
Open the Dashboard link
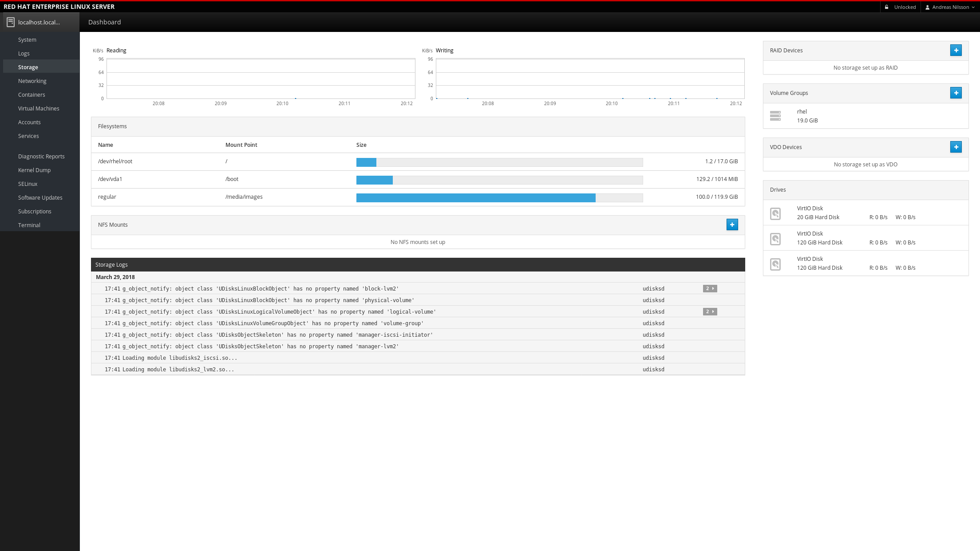104,22
